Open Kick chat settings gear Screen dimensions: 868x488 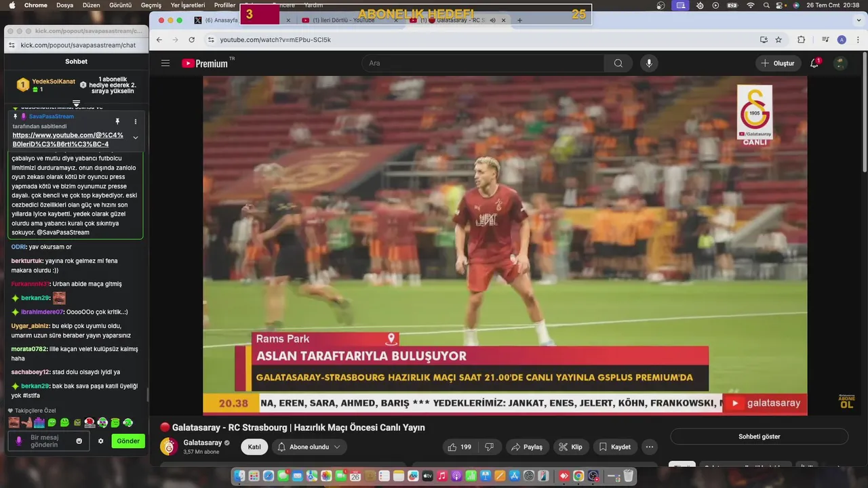tap(100, 441)
